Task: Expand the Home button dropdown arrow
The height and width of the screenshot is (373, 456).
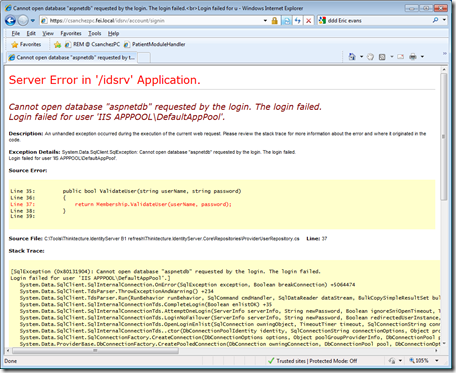Action: 361,57
